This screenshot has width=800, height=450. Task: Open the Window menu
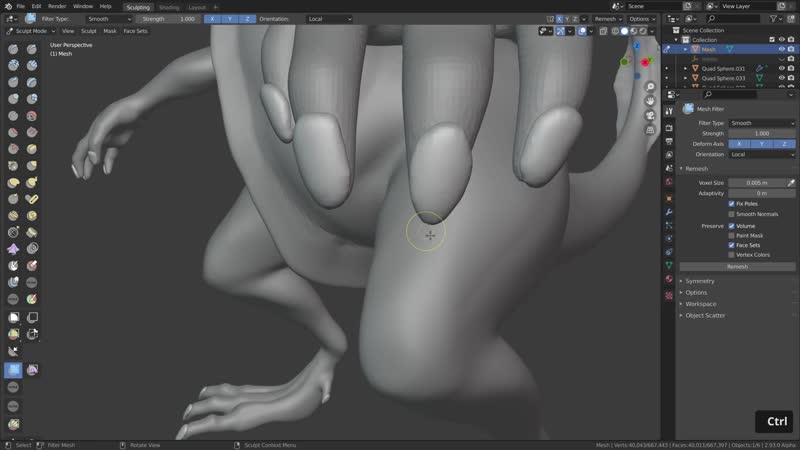(x=83, y=7)
